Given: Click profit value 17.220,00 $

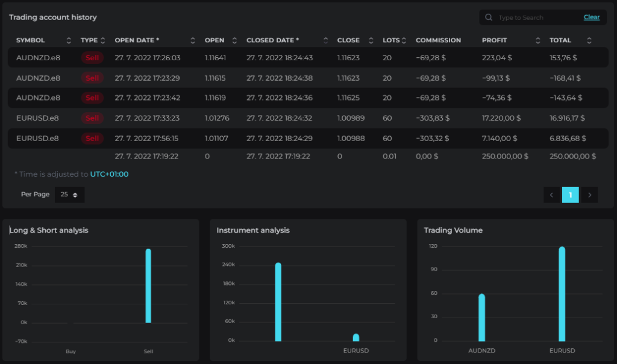Looking at the screenshot, I should click(x=501, y=118).
